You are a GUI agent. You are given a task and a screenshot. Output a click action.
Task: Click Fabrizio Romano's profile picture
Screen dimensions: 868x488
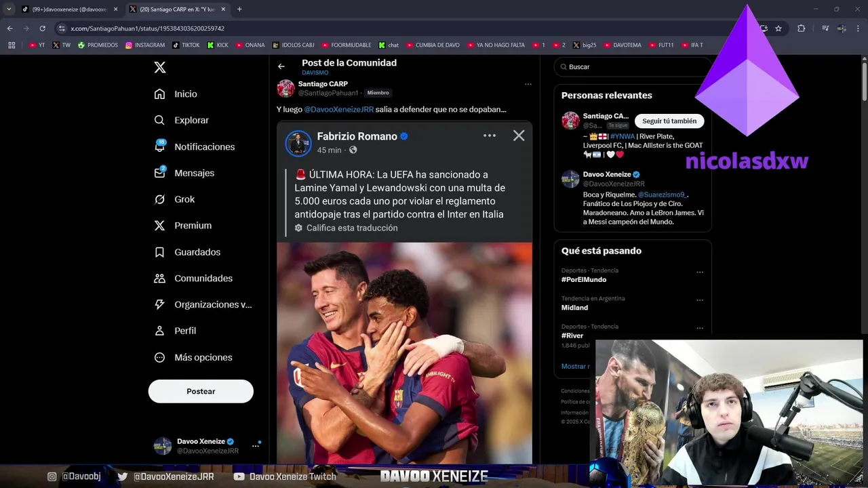(298, 143)
